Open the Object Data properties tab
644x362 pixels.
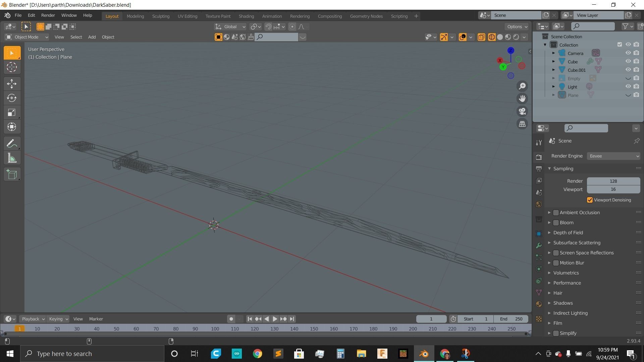(x=539, y=292)
